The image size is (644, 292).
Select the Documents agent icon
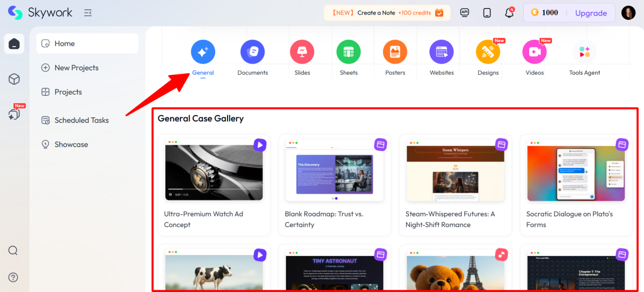pyautogui.click(x=252, y=52)
